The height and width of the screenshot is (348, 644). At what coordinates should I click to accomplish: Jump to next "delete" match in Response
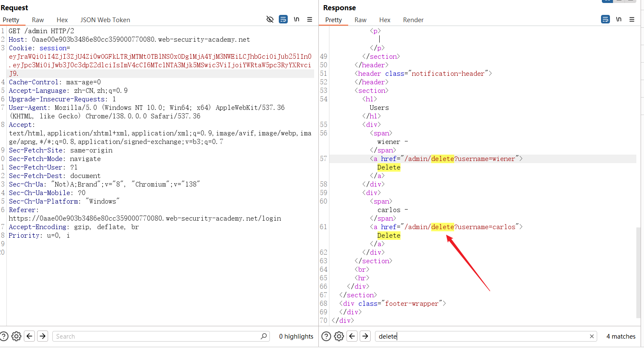point(365,336)
